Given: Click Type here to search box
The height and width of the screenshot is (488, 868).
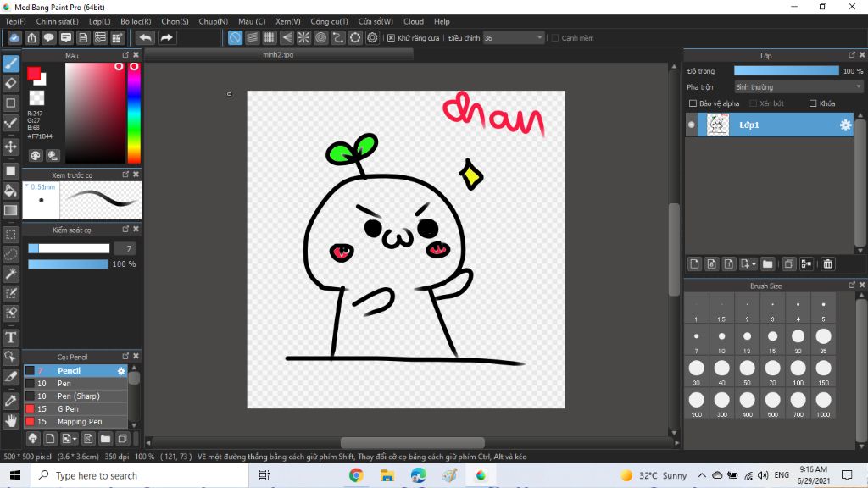Looking at the screenshot, I should [x=141, y=475].
